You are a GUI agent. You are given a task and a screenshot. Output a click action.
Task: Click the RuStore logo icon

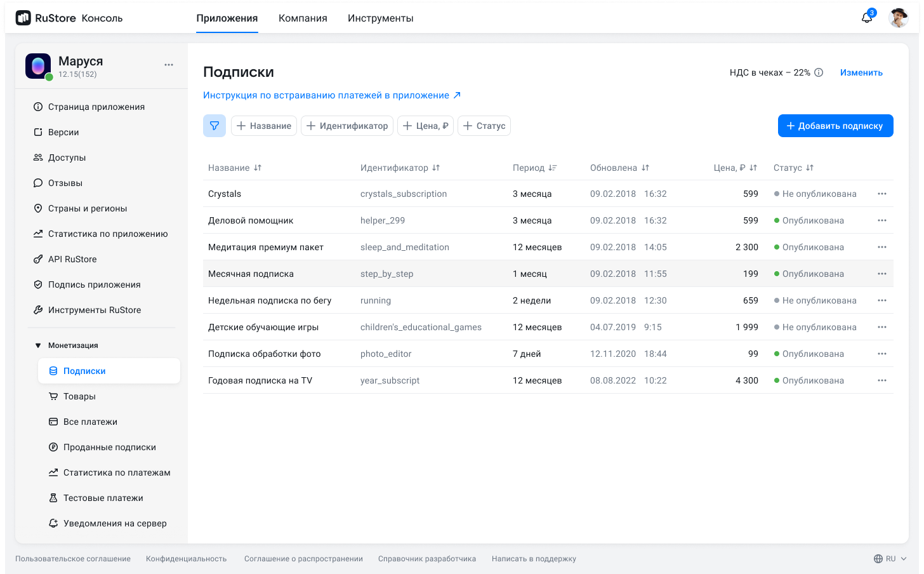click(x=23, y=18)
